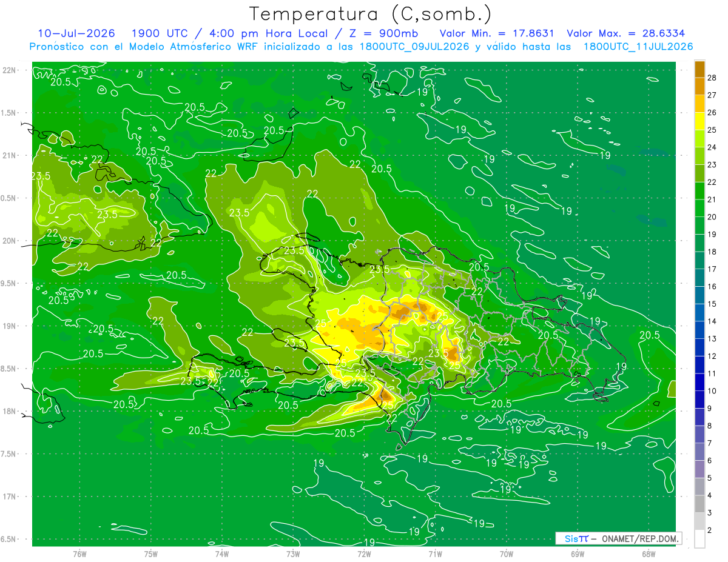Click the latitude axis label "22N"
Image resolution: width=728 pixels, height=562 pixels.
tap(10, 70)
